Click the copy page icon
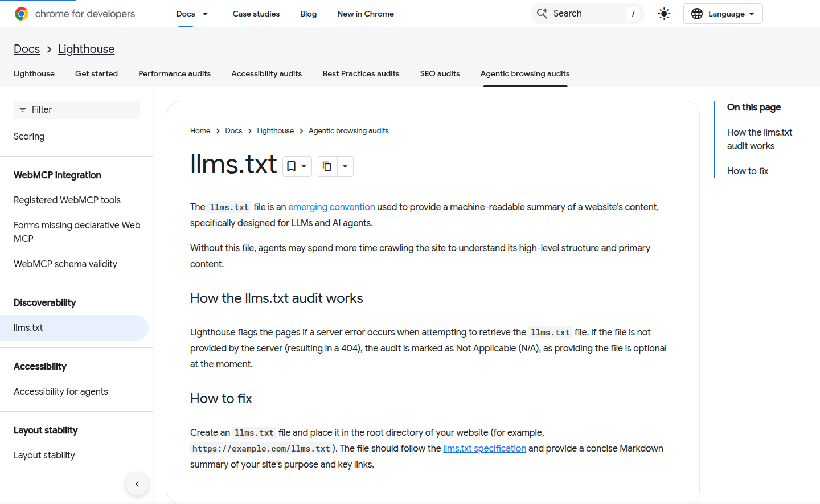Screen dimensions: 820x504 (327, 166)
